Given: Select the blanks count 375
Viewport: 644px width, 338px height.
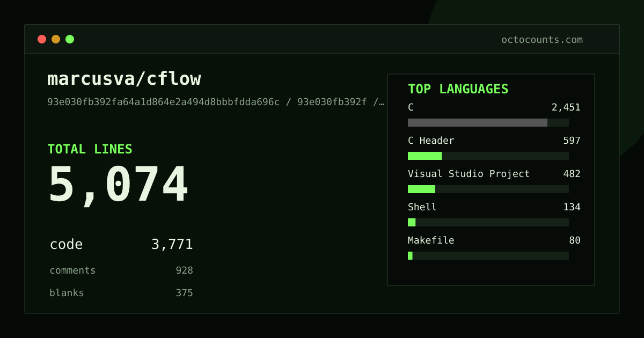Looking at the screenshot, I should pyautogui.click(x=184, y=293).
